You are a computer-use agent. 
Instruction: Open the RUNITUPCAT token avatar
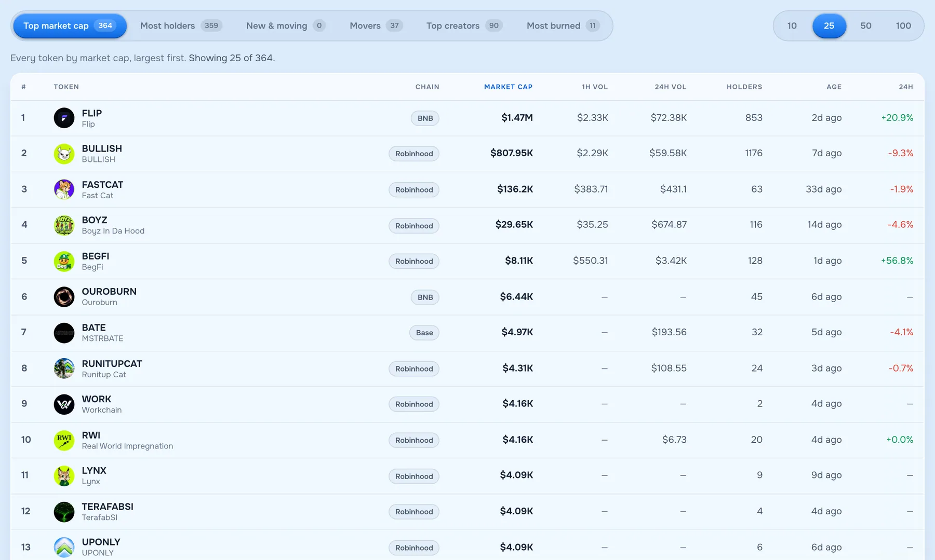[x=64, y=368]
